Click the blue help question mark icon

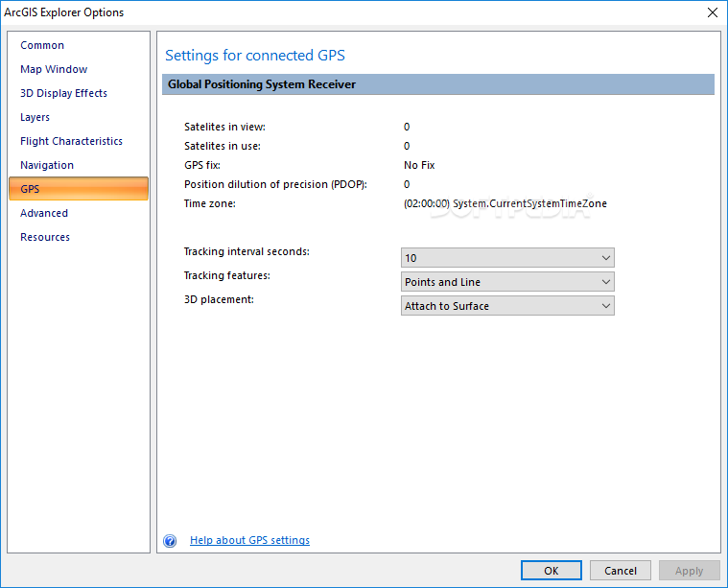[x=170, y=541]
